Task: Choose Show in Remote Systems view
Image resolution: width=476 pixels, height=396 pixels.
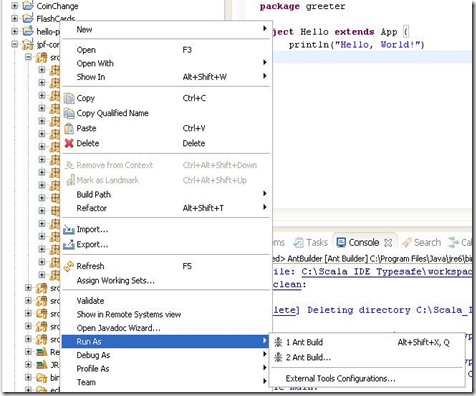Action: [x=166, y=315]
